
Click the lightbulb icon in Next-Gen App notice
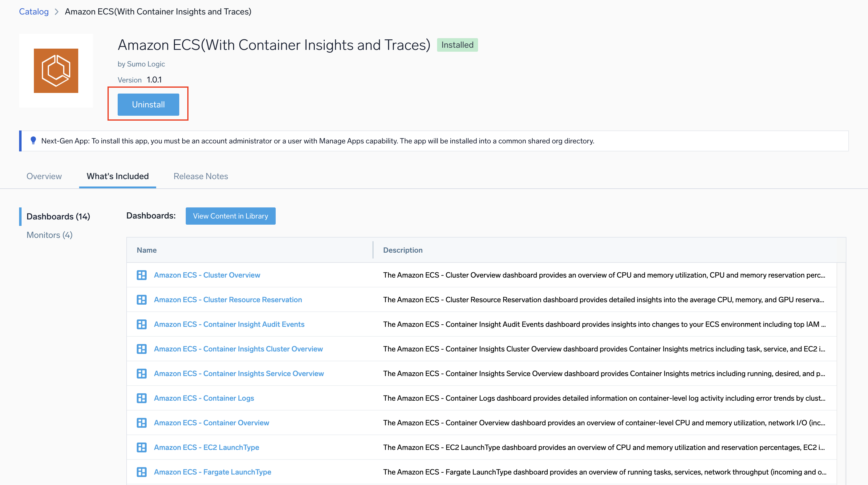33,141
